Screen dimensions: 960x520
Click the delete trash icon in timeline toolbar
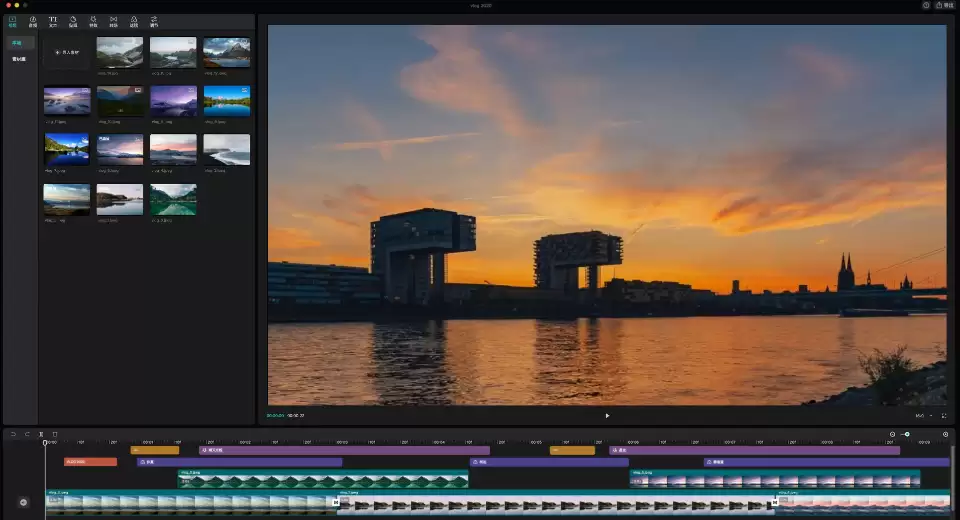click(55, 434)
